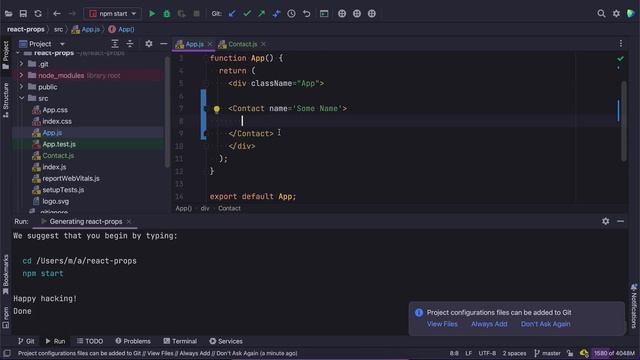640x360 pixels.
Task: Click src in breadcrumb path
Action: [58, 29]
